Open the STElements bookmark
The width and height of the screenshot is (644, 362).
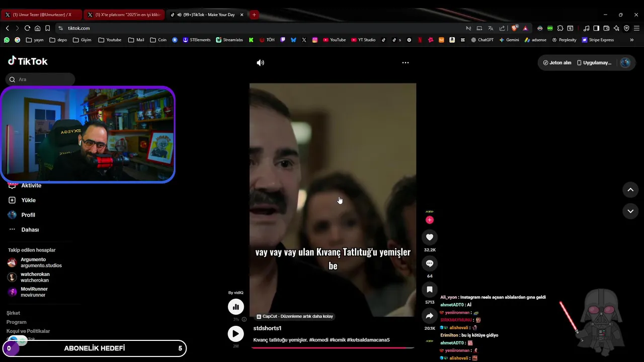[197, 40]
